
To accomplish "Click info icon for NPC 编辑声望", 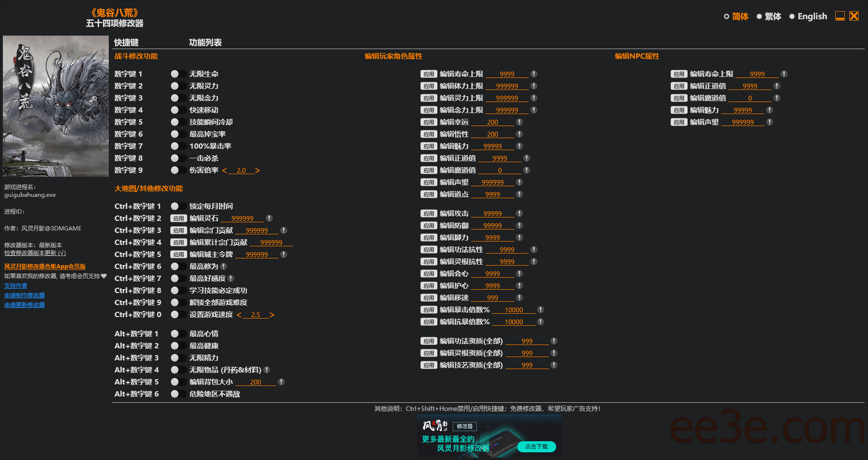I will pyautogui.click(x=769, y=122).
